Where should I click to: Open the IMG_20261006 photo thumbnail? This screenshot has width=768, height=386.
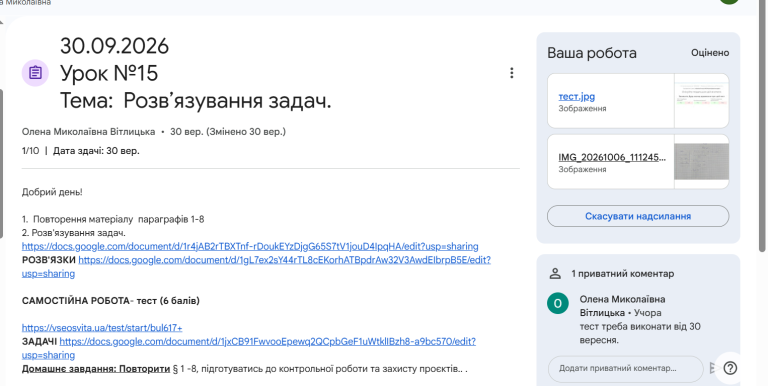point(701,162)
